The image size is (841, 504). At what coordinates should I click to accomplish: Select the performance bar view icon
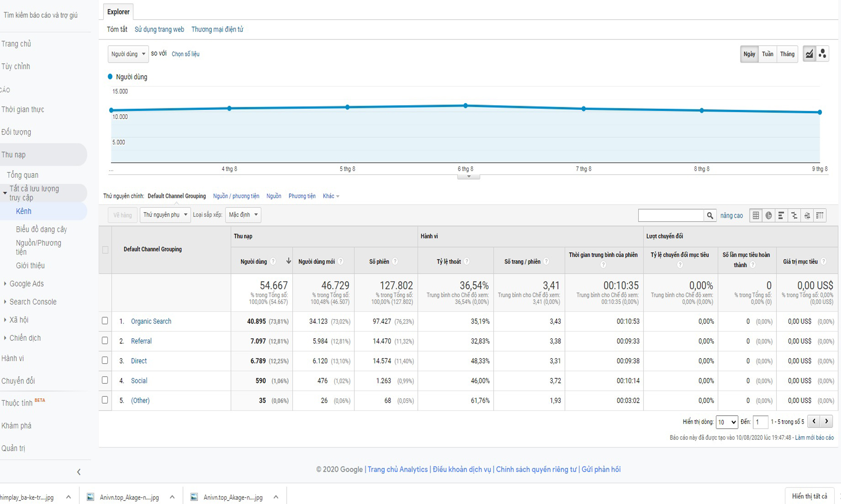pos(781,215)
